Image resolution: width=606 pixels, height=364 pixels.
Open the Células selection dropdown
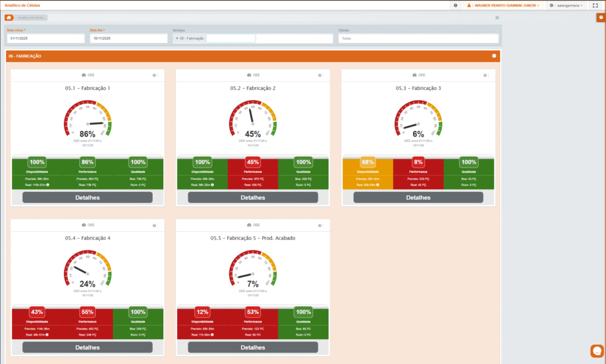coord(418,38)
